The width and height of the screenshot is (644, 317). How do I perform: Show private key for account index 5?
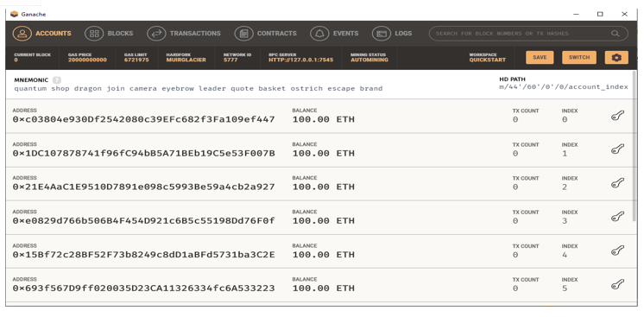click(617, 284)
